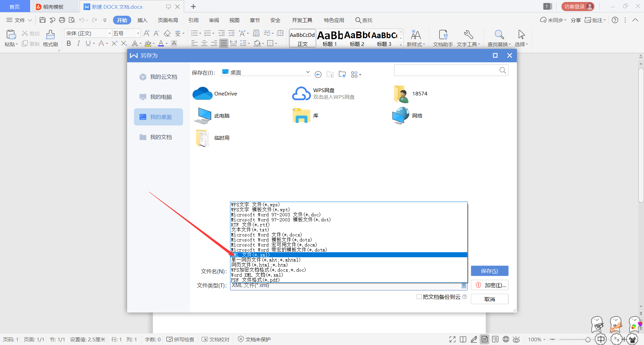
Task: Open the Document Assistant tool
Action: tap(443, 38)
